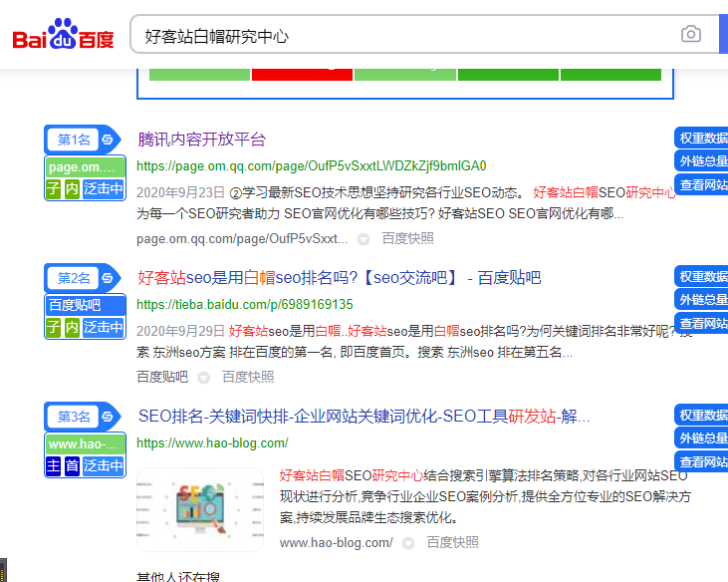Open 百度快照 for second result
This screenshot has height=582, width=728.
248,377
